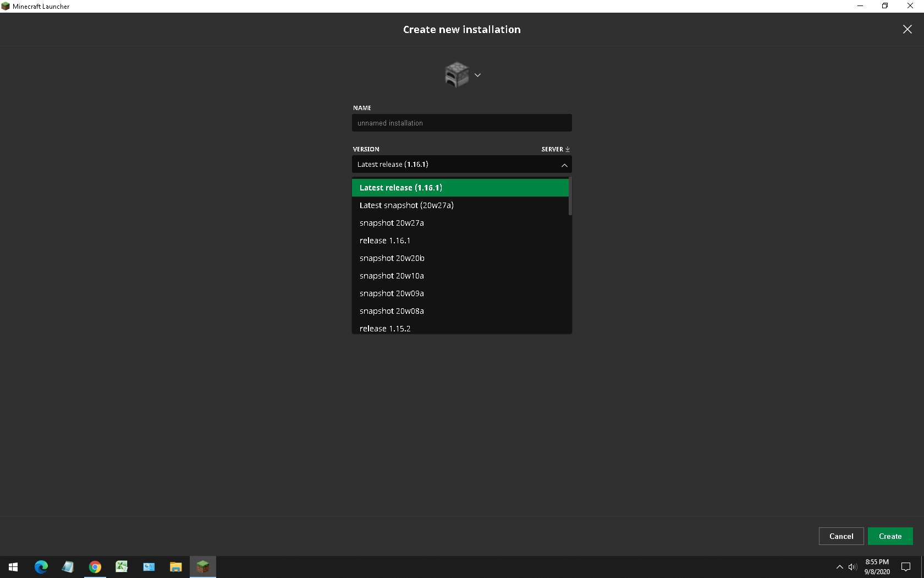
Task: Open the Windows Start menu
Action: coord(13,567)
